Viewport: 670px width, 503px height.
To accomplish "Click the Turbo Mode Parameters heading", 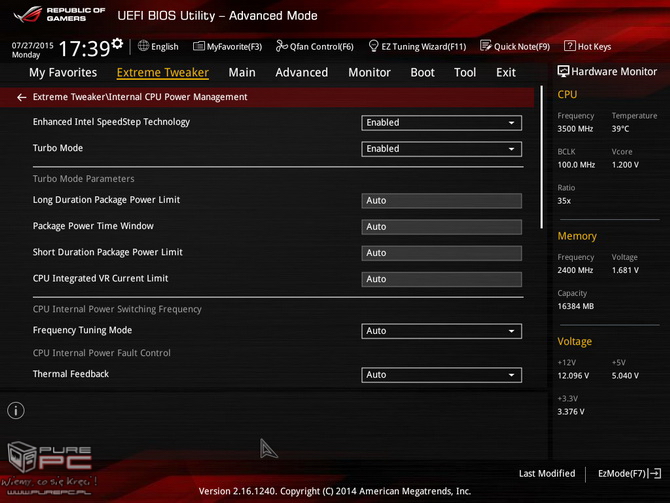I will pos(83,179).
